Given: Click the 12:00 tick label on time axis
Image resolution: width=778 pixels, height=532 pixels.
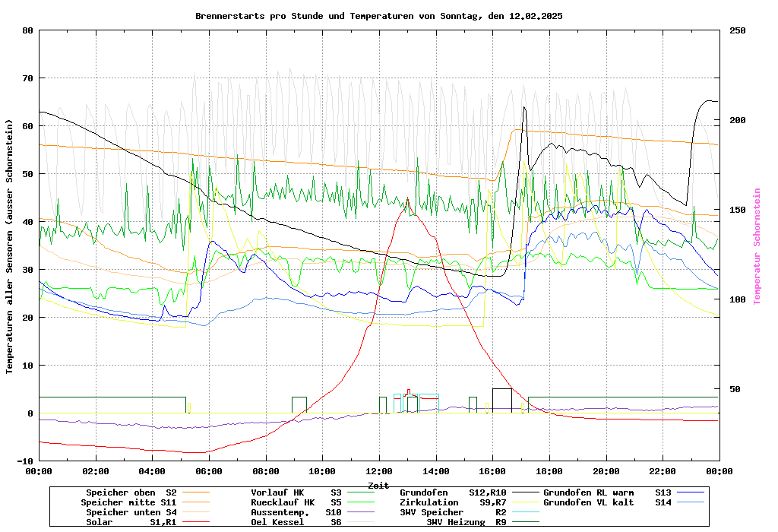Looking at the screenshot, I should pos(378,471).
